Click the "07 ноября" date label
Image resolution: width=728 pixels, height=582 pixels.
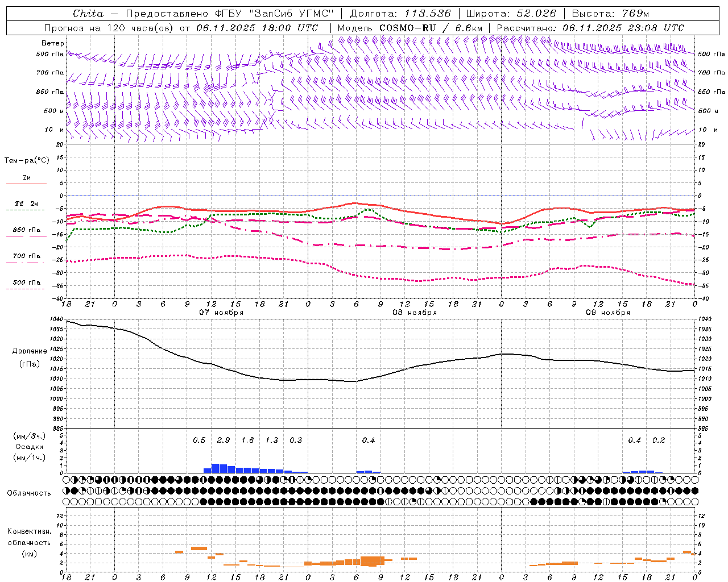click(221, 313)
